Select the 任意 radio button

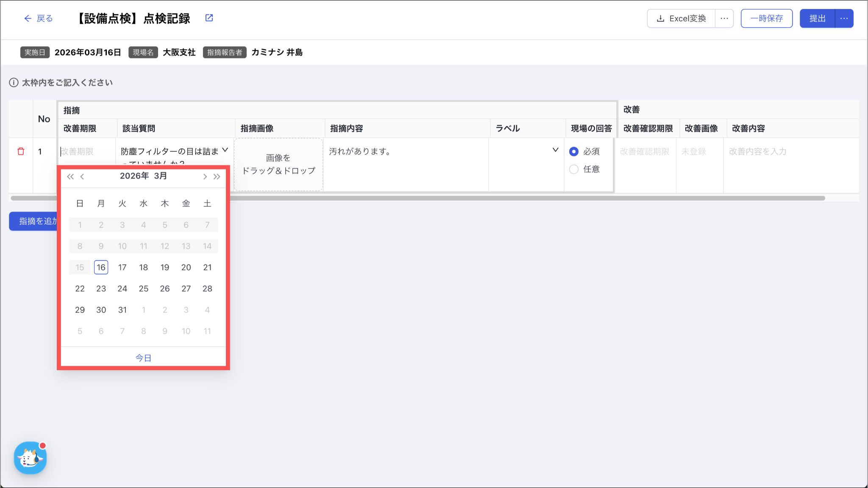pyautogui.click(x=574, y=169)
